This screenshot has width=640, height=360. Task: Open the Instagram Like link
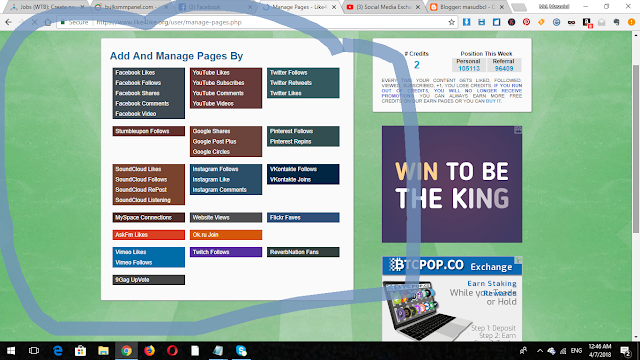click(211, 180)
